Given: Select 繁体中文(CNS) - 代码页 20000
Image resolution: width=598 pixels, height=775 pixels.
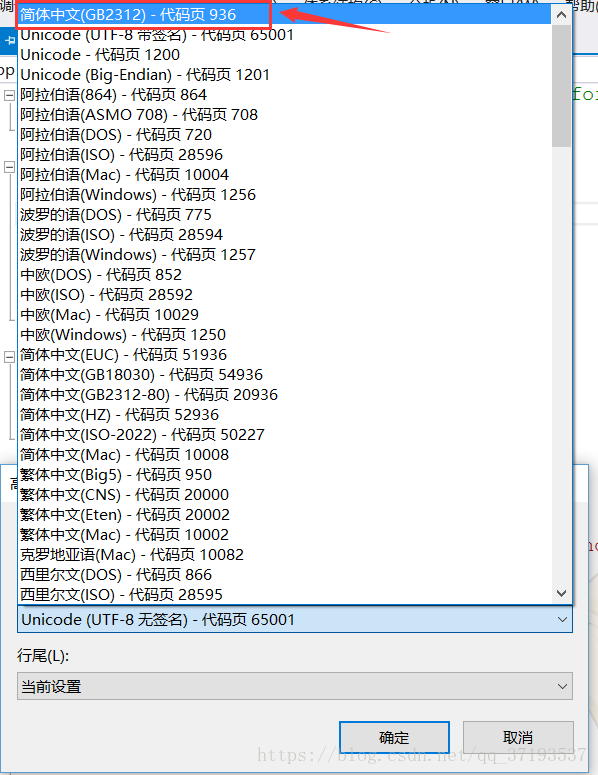Looking at the screenshot, I should (x=285, y=494).
